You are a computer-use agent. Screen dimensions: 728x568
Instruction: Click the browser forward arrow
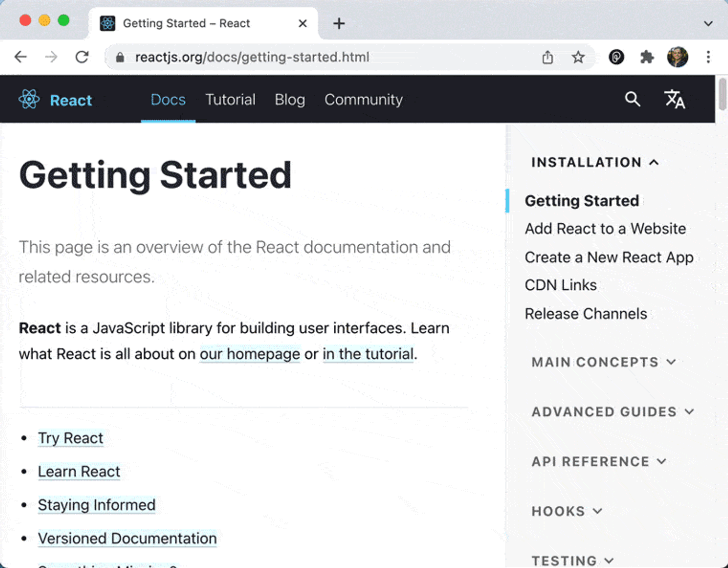click(51, 57)
